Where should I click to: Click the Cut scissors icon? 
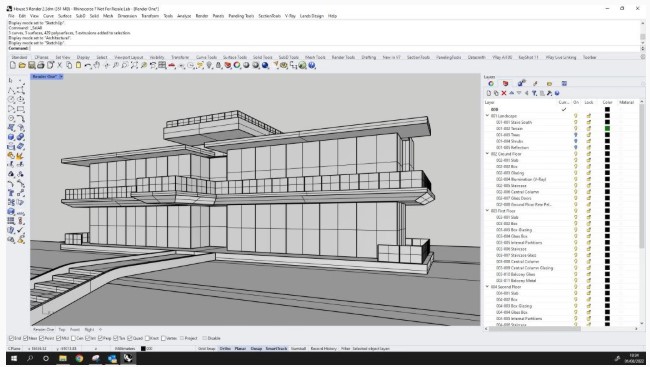[x=60, y=65]
